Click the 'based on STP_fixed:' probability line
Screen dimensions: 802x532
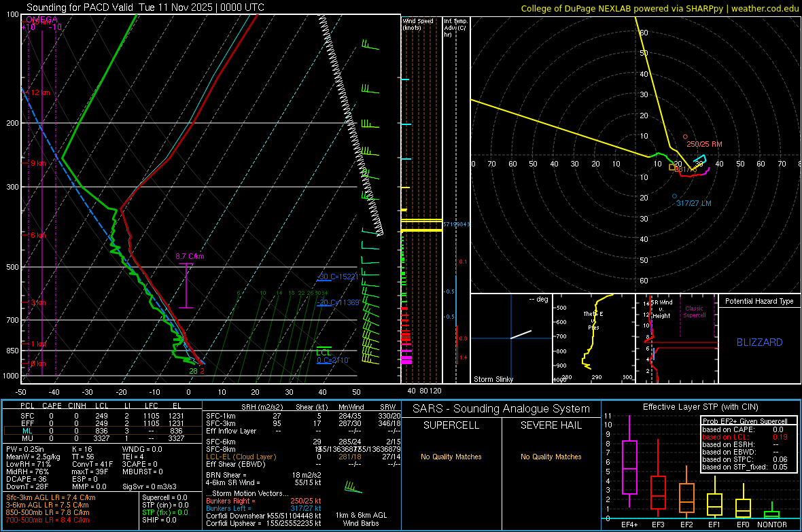pos(745,467)
